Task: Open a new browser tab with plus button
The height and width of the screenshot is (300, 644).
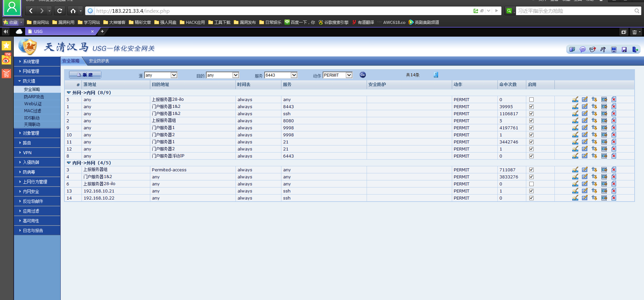Action: [102, 31]
